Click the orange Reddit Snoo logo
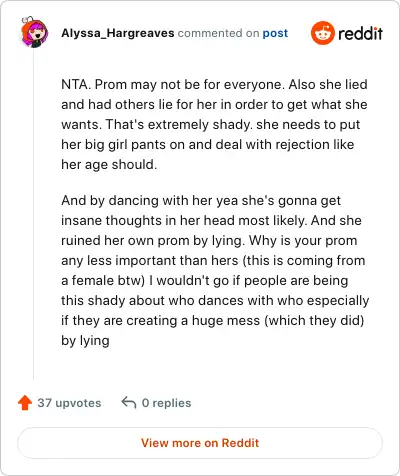 point(322,33)
